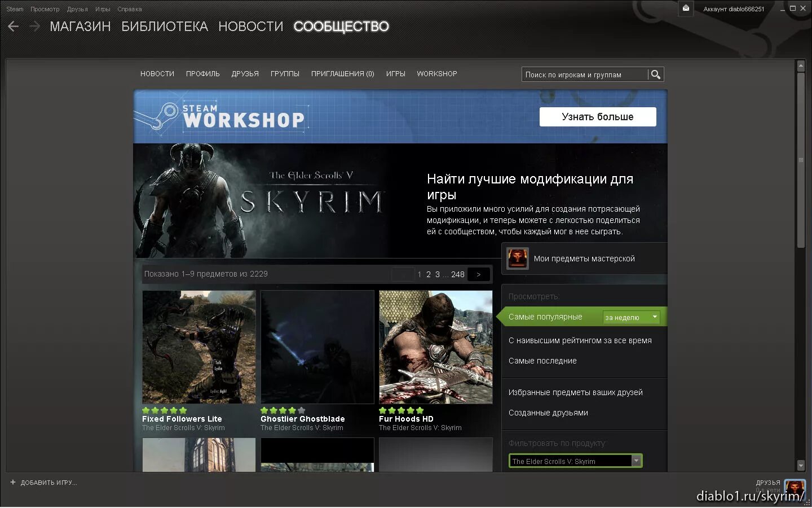The width and height of the screenshot is (812, 508).
Task: Open the ДРУЗЬЯ sub-tab
Action: [245, 74]
